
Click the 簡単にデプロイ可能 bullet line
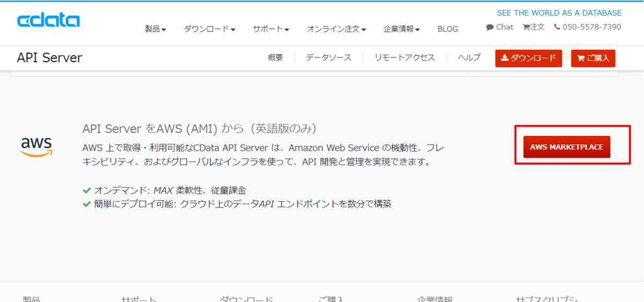pos(243,204)
